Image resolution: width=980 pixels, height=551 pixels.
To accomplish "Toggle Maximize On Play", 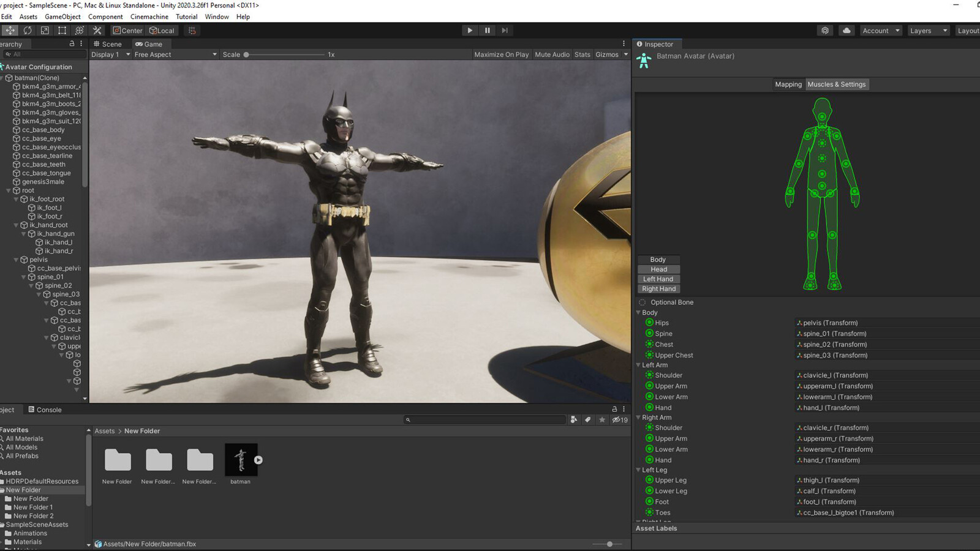I will coord(502,54).
